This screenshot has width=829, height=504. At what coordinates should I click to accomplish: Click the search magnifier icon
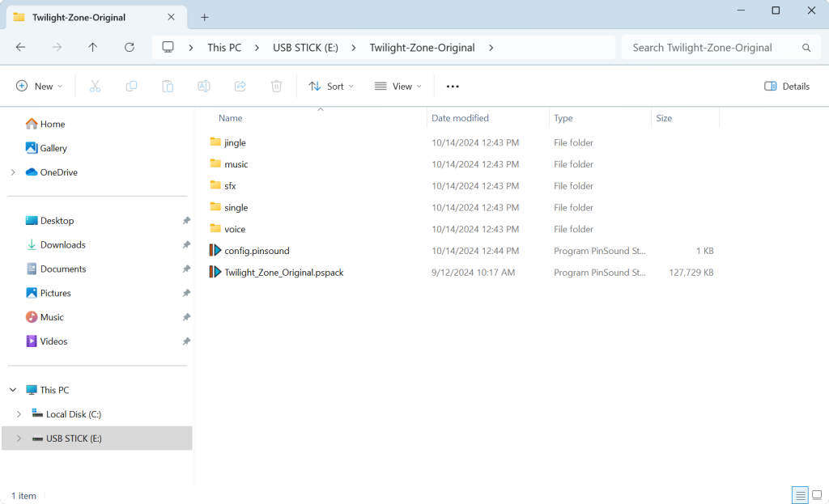click(x=806, y=48)
